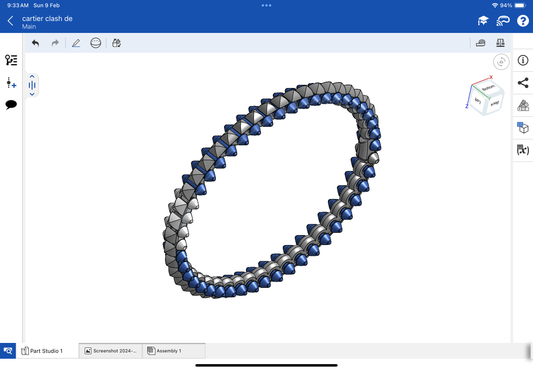Open the learning center graduation cap

point(483,21)
